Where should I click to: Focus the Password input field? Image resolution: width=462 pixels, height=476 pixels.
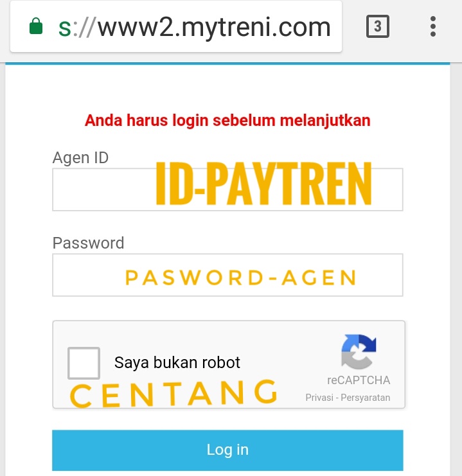228,275
